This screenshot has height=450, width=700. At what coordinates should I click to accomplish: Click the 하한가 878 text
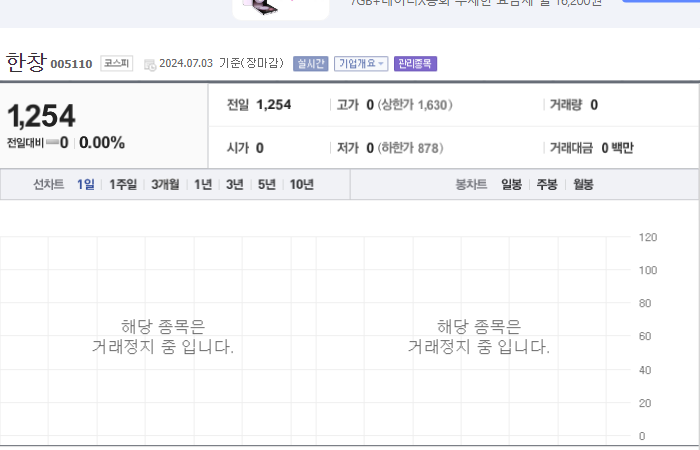[411, 148]
